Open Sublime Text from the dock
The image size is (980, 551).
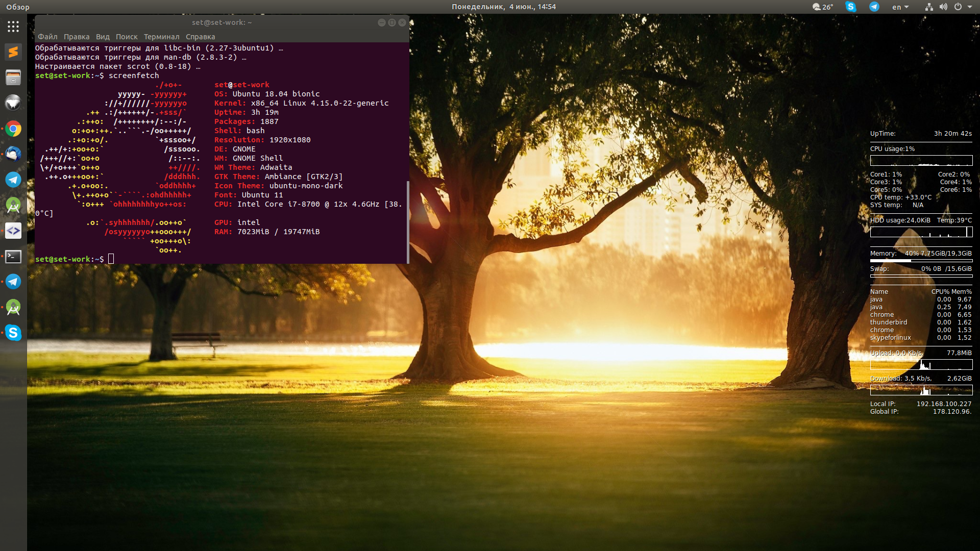pos(13,52)
